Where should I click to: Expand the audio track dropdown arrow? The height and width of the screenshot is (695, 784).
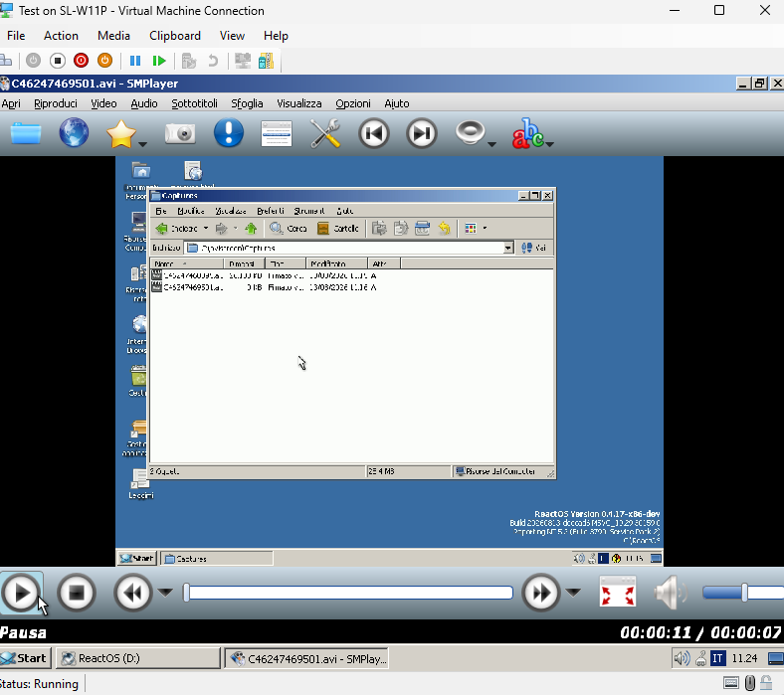click(x=492, y=144)
